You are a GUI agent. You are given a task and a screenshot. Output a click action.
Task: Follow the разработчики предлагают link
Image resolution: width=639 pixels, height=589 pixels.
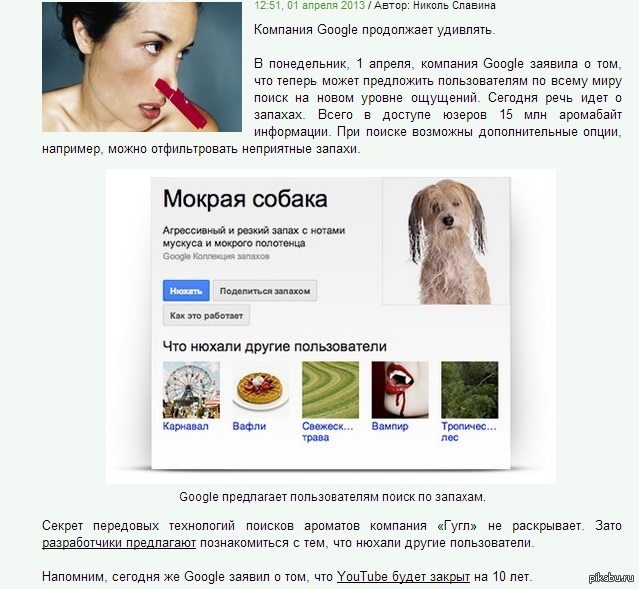tap(119, 543)
